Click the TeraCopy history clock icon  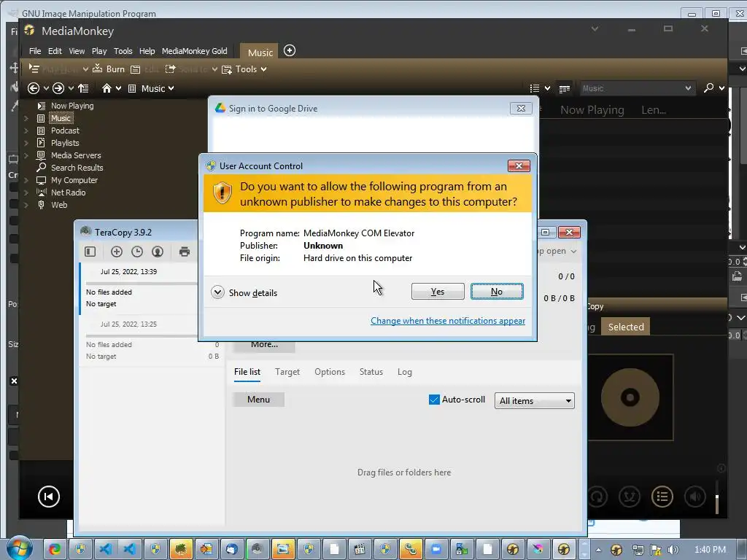[137, 252]
